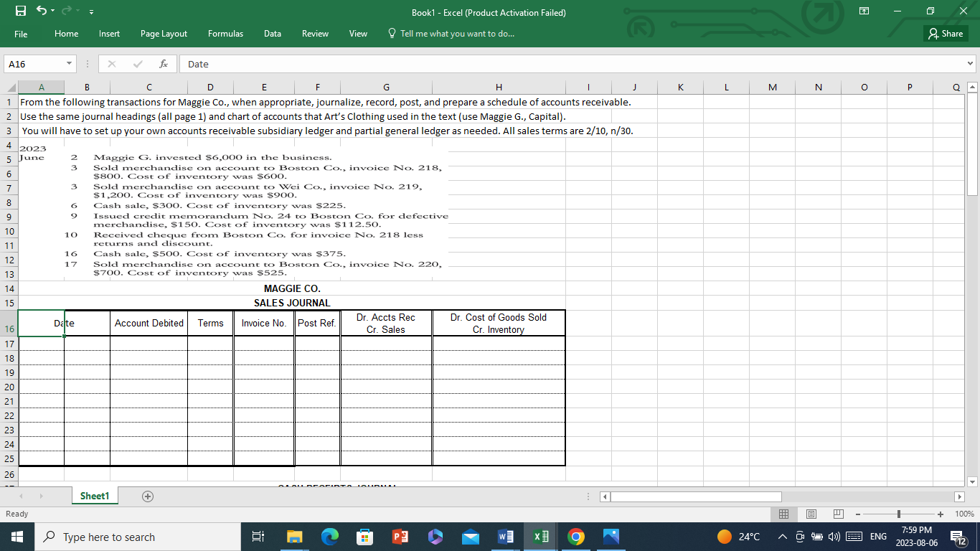This screenshot has width=980, height=551.
Task: Switch to Normal view in status bar
Action: [784, 514]
